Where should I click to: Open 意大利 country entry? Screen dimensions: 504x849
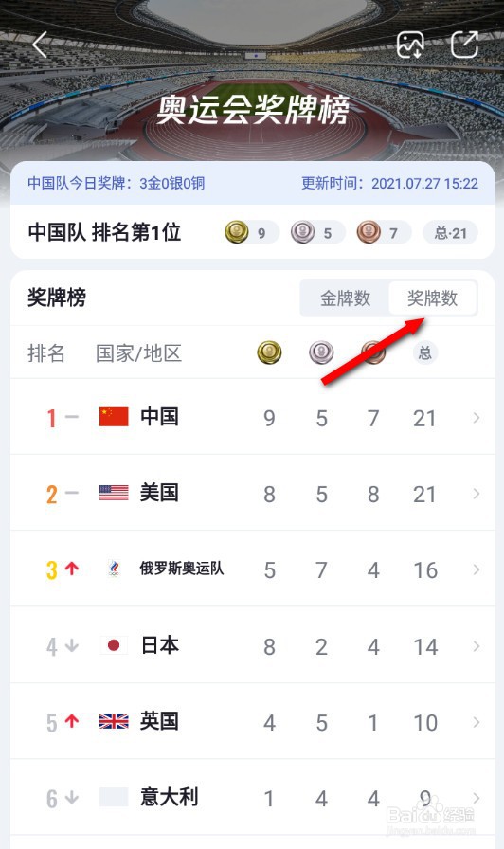click(253, 798)
